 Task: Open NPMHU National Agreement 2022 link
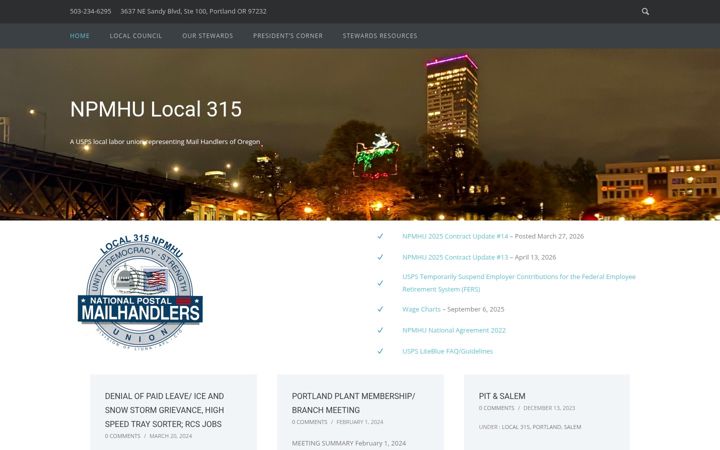click(454, 330)
